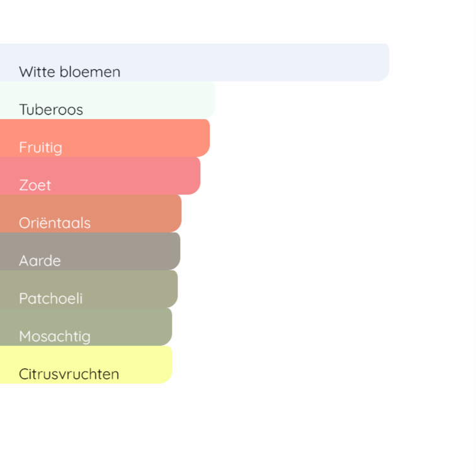
Task: Click the 'Citrusvruchten' text label
Action: click(69, 374)
